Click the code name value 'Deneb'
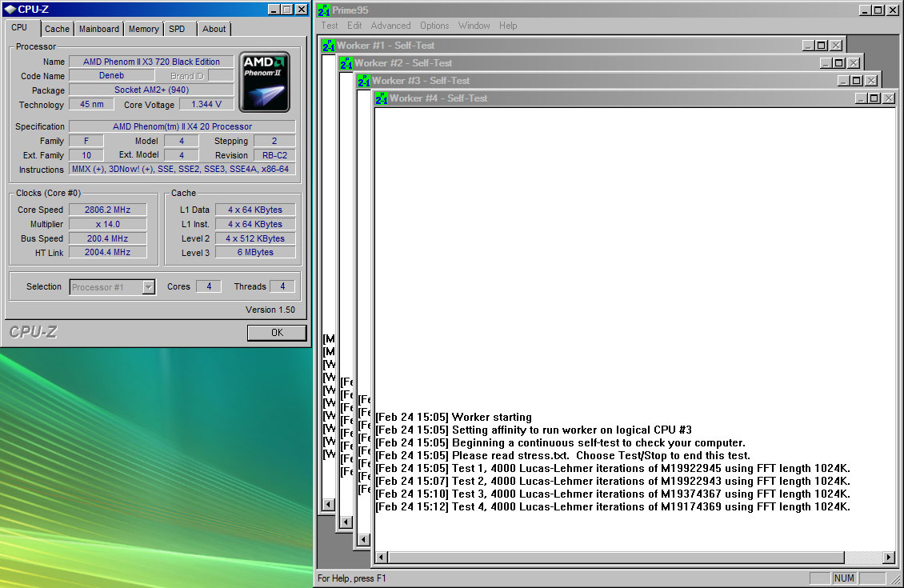The height and width of the screenshot is (588, 904). (x=111, y=75)
